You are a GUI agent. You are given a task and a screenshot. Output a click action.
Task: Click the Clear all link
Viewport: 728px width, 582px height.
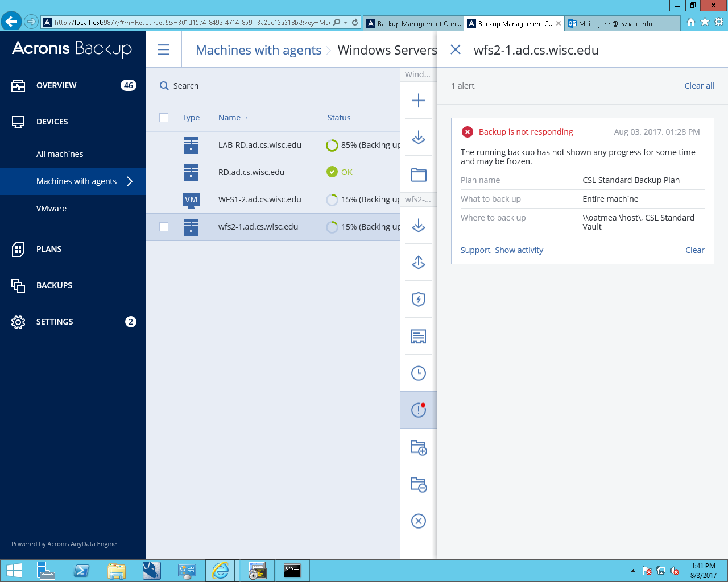pos(699,86)
